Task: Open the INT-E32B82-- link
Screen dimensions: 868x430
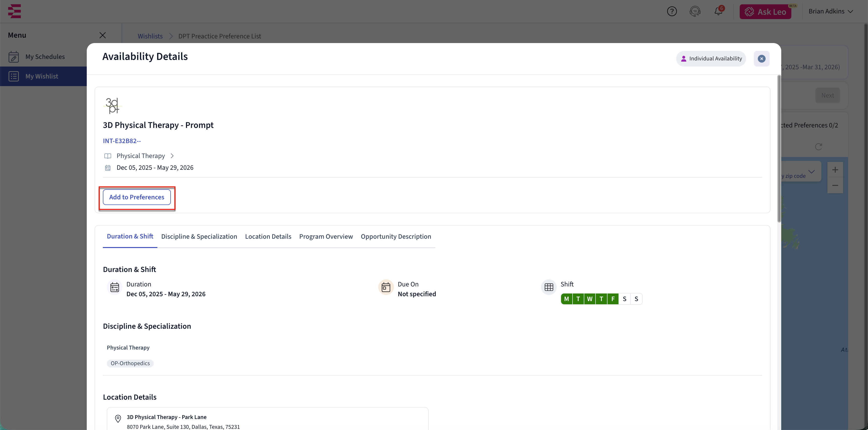Action: coord(122,141)
